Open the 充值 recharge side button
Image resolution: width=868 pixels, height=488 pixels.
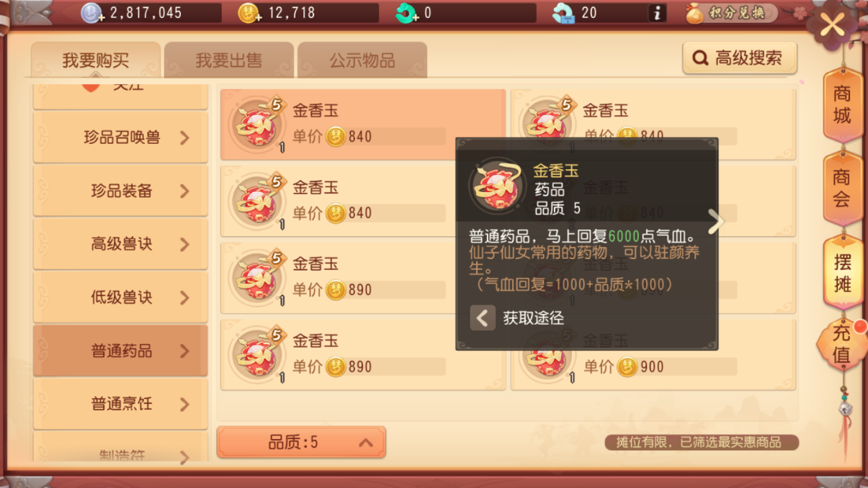pyautogui.click(x=841, y=343)
